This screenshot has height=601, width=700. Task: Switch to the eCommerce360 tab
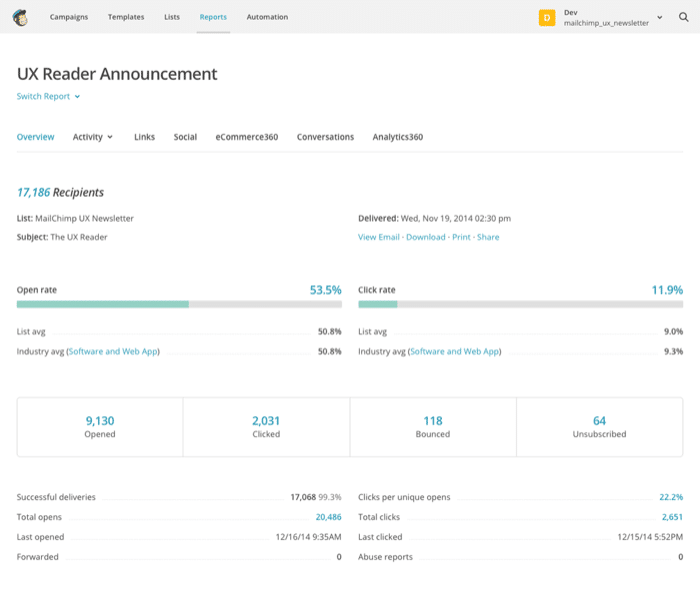point(246,137)
